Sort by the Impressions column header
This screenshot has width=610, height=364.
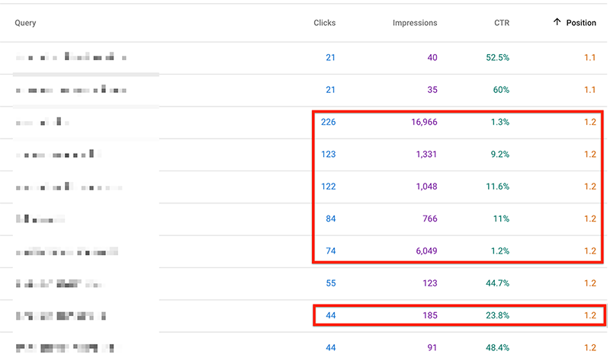click(415, 23)
